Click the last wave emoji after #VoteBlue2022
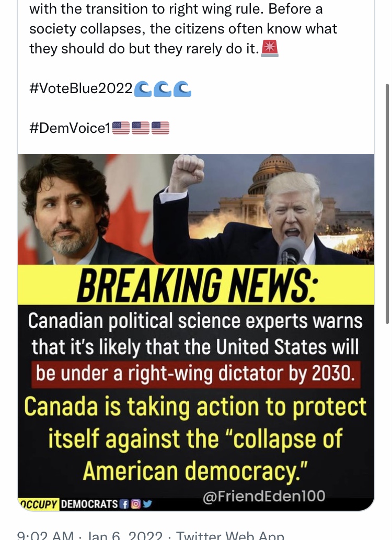The image size is (392, 540). [x=182, y=89]
